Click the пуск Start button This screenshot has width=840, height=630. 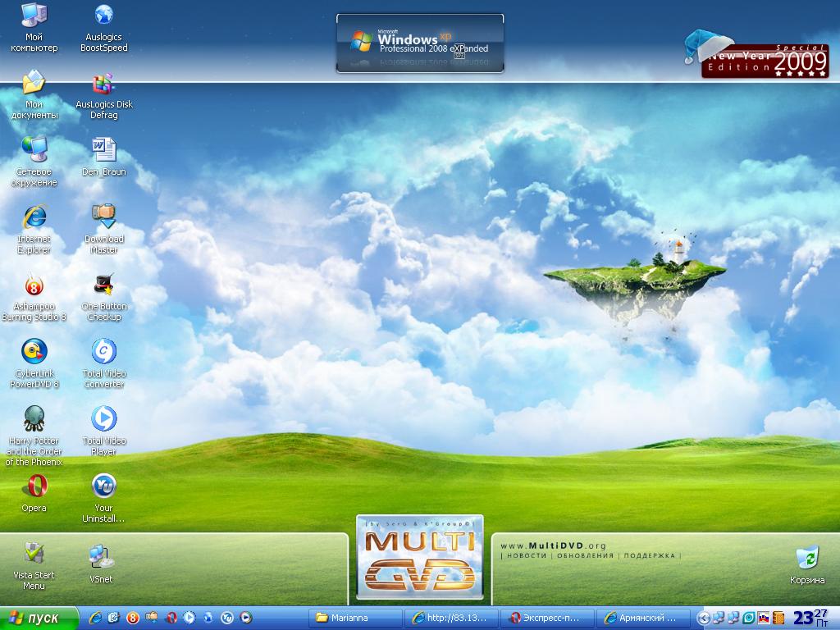pos(38,619)
